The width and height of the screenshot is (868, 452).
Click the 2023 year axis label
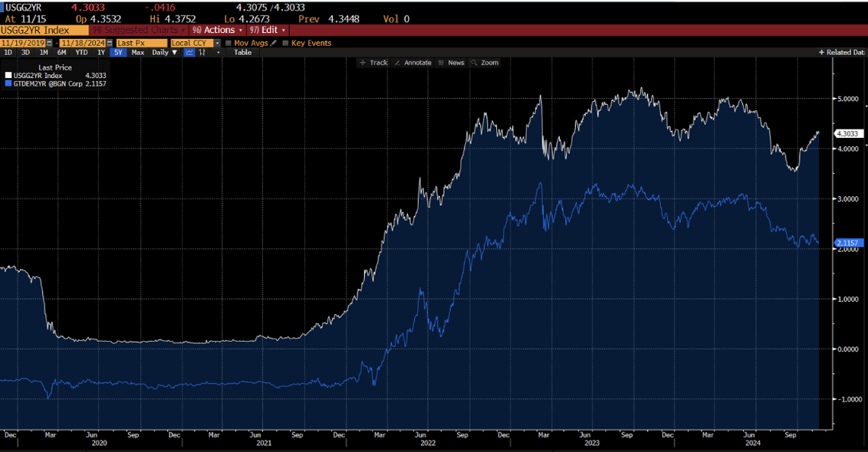point(592,443)
